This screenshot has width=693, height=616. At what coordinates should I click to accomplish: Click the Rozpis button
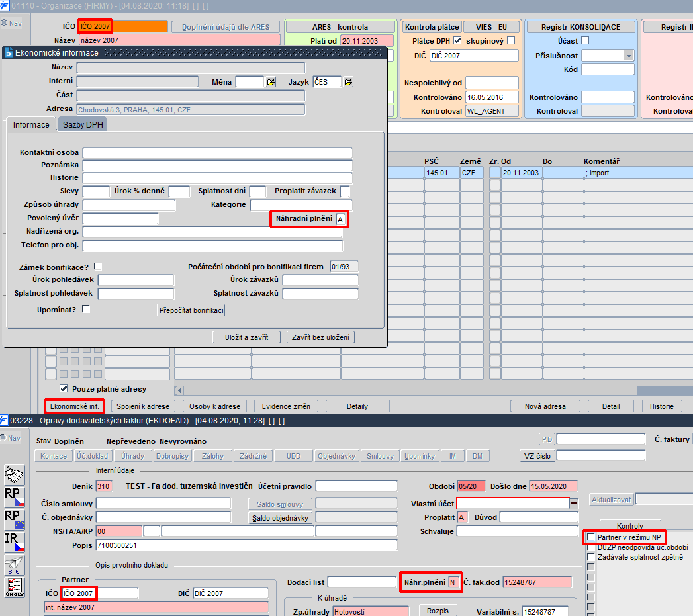point(438,611)
